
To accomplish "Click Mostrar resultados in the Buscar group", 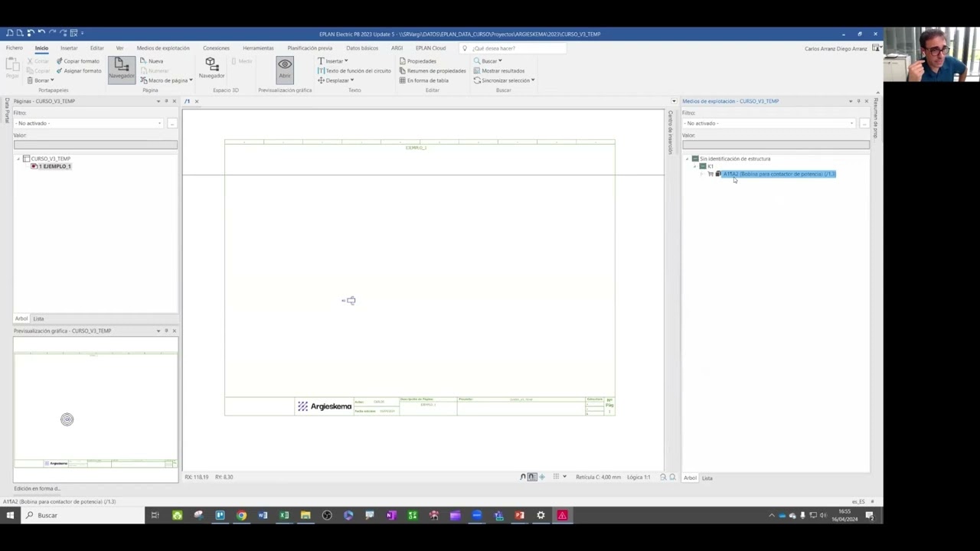I will point(499,71).
